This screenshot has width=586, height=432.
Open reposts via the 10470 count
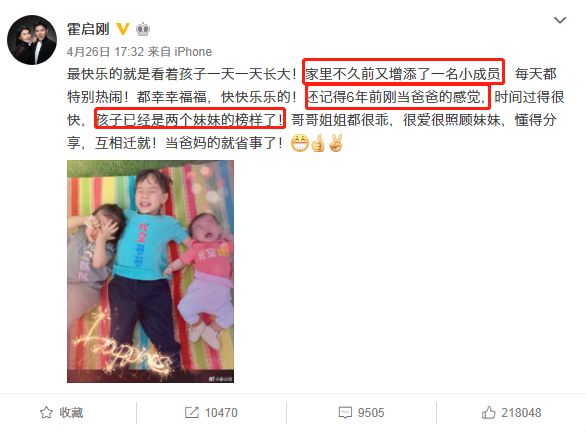click(221, 413)
